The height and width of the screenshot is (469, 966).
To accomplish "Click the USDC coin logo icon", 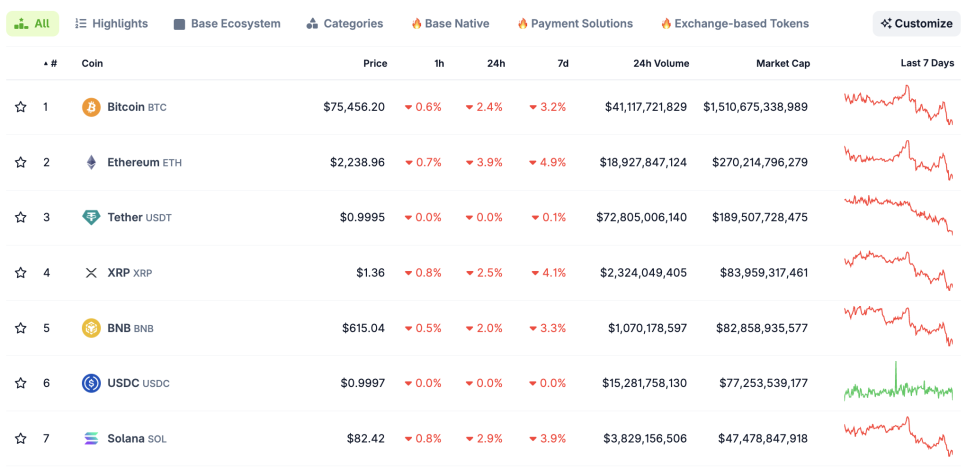I will 91,383.
